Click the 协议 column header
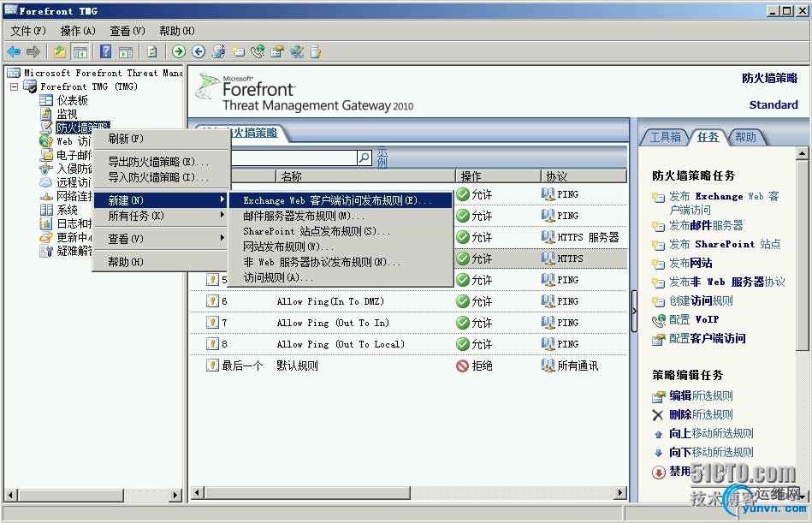Screen dimensions: 812x523 (584, 176)
